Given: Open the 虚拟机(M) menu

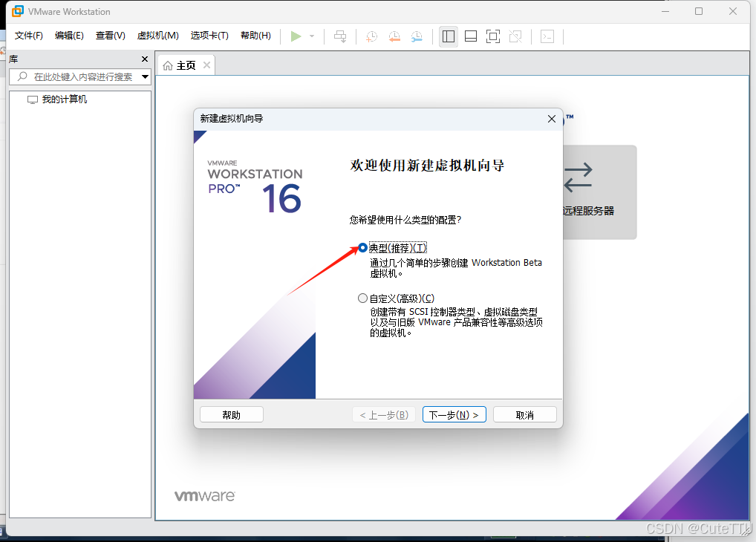Looking at the screenshot, I should [x=157, y=36].
